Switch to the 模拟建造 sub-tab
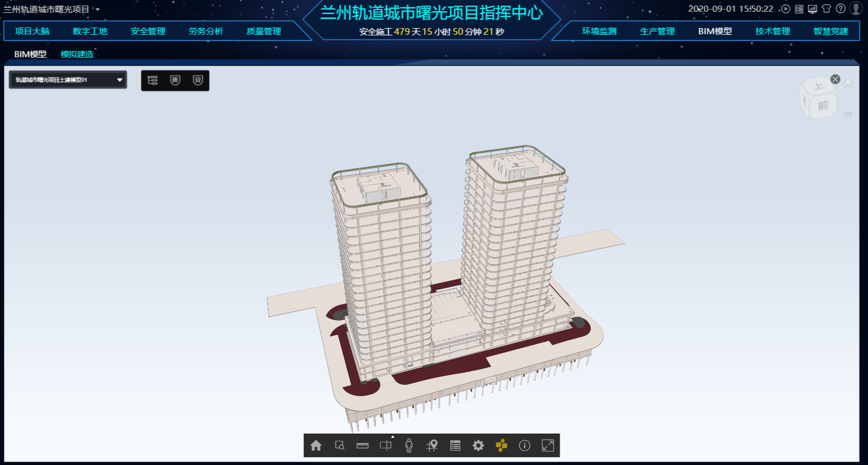Viewport: 868px width, 465px height. tap(77, 54)
